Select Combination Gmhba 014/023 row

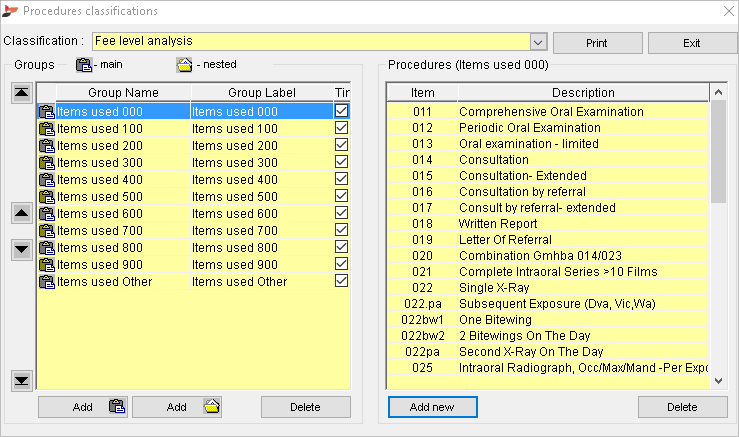click(548, 256)
